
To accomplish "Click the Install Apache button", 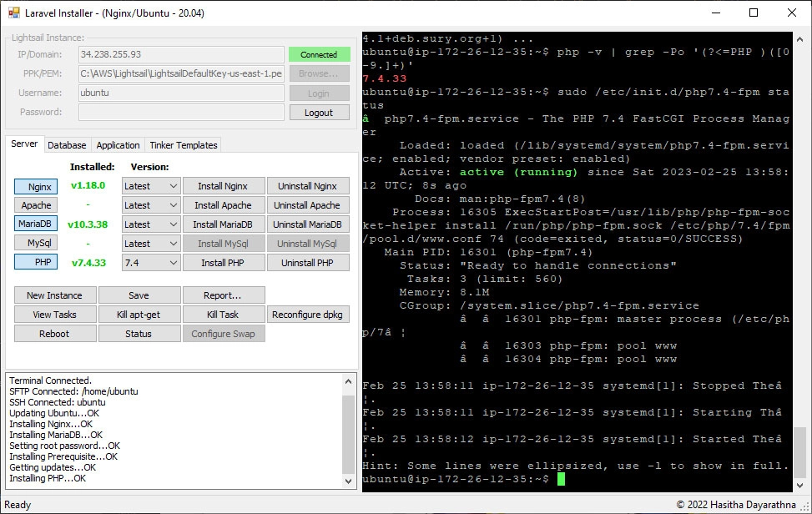I will [223, 205].
